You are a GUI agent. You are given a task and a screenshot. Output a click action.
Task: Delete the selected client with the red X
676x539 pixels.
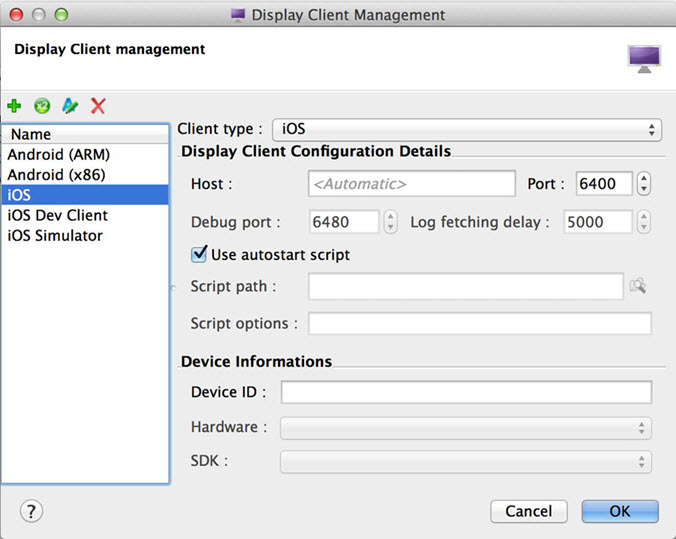(98, 106)
